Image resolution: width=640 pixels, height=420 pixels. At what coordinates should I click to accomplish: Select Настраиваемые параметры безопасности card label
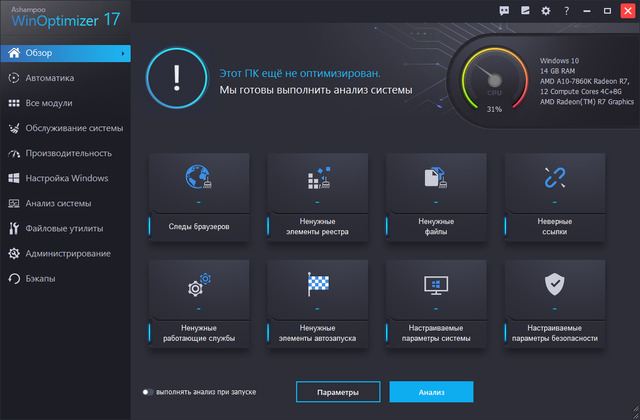555,333
